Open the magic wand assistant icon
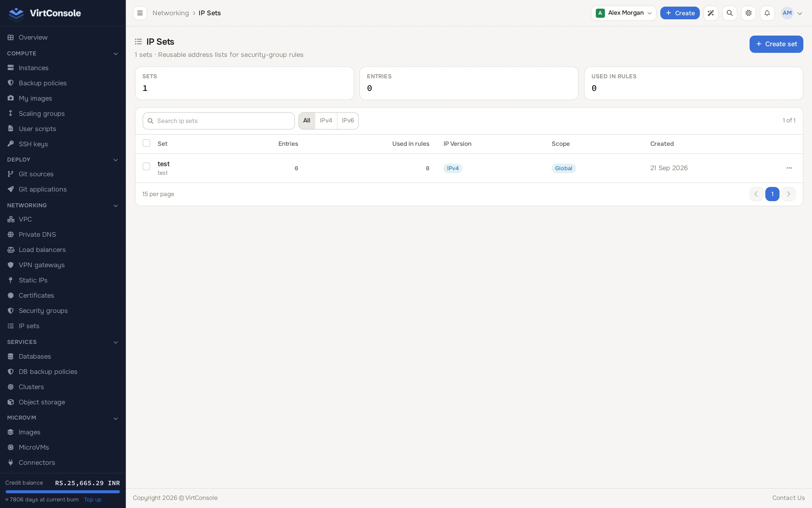 [711, 13]
